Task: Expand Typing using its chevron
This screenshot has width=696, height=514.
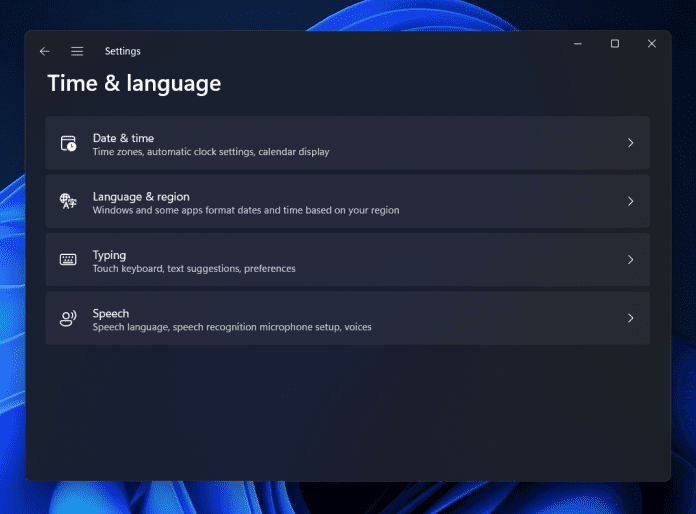Action: click(630, 260)
